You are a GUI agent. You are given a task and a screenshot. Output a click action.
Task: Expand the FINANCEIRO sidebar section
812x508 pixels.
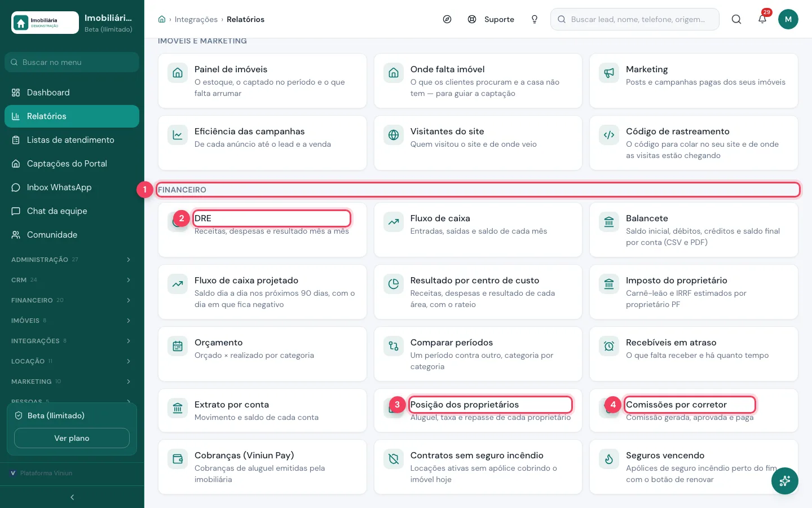pos(72,300)
